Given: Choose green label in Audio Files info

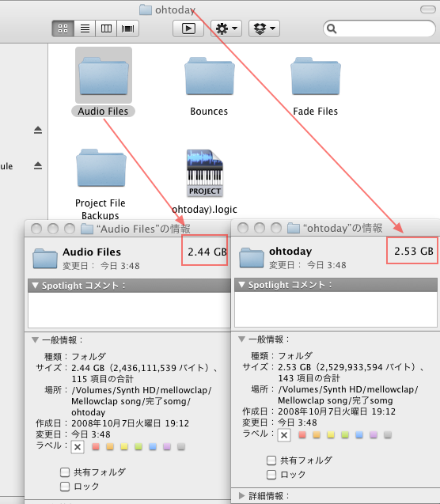Looking at the screenshot, I should pyautogui.click(x=138, y=446).
